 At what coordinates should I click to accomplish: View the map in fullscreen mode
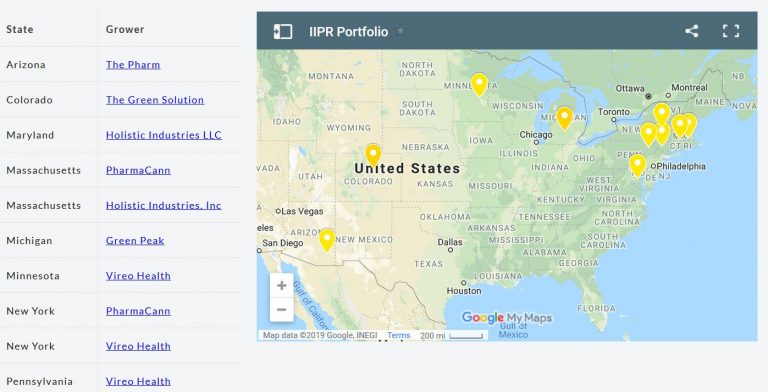pyautogui.click(x=731, y=31)
